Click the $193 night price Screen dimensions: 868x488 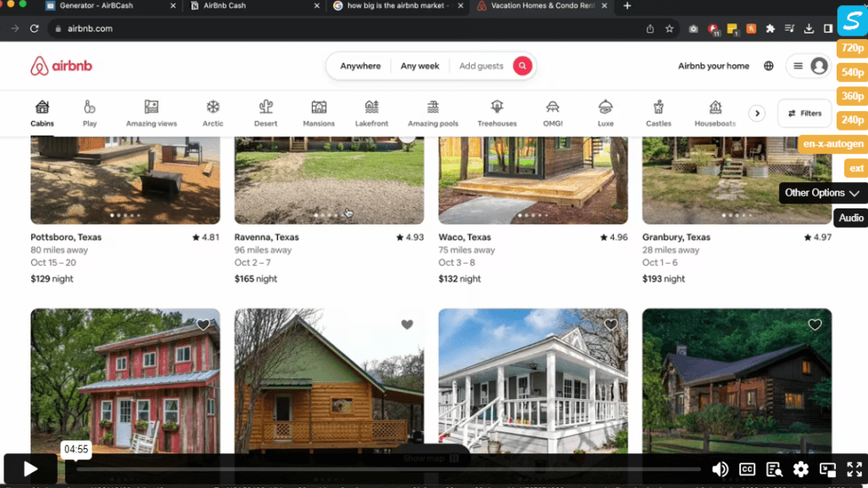point(663,278)
